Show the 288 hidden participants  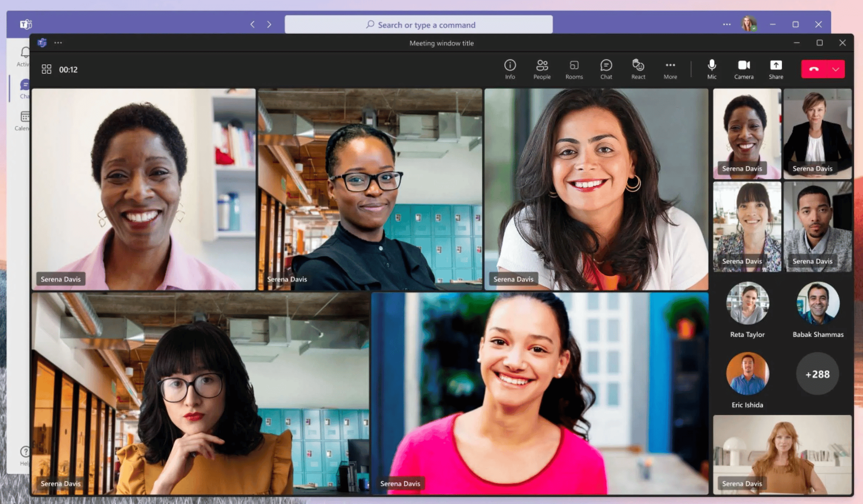(x=817, y=374)
